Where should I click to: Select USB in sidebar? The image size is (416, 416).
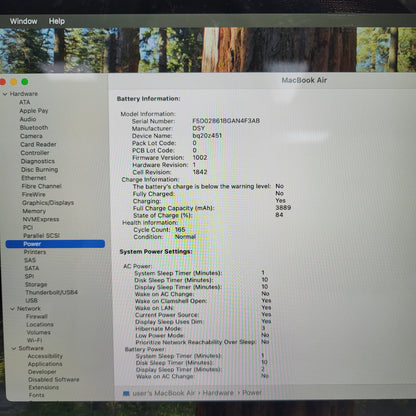tap(32, 300)
